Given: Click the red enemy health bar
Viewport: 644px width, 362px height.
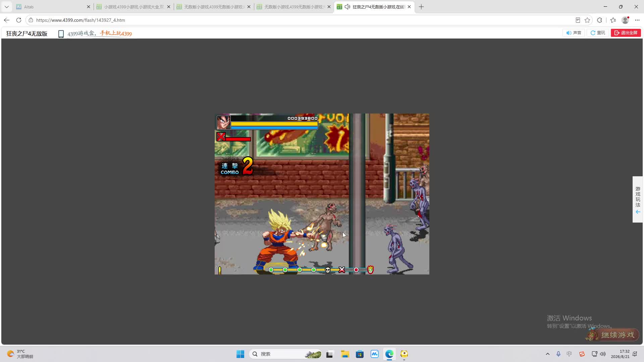Looking at the screenshot, I should click(238, 139).
